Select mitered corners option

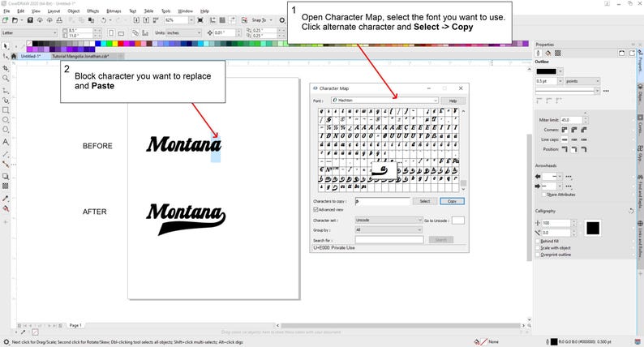(565, 130)
